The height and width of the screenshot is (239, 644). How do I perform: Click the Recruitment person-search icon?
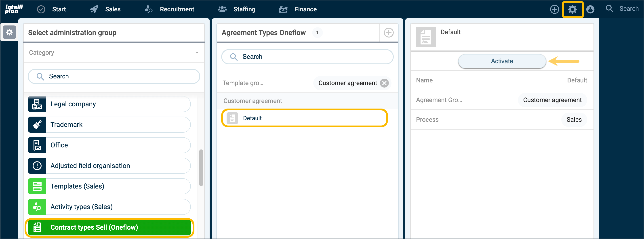pyautogui.click(x=149, y=9)
